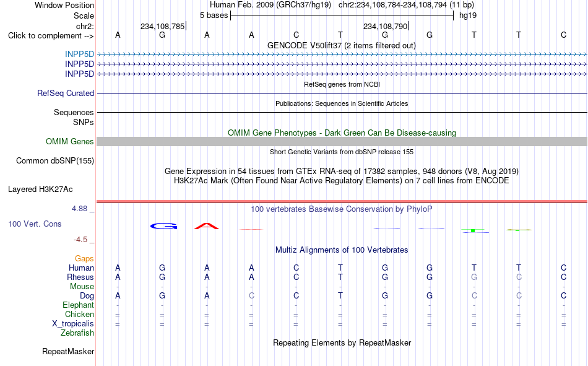The height and width of the screenshot is (366, 588).
Task: Click the blue G PhyloP conservation glyph
Action: (x=164, y=226)
